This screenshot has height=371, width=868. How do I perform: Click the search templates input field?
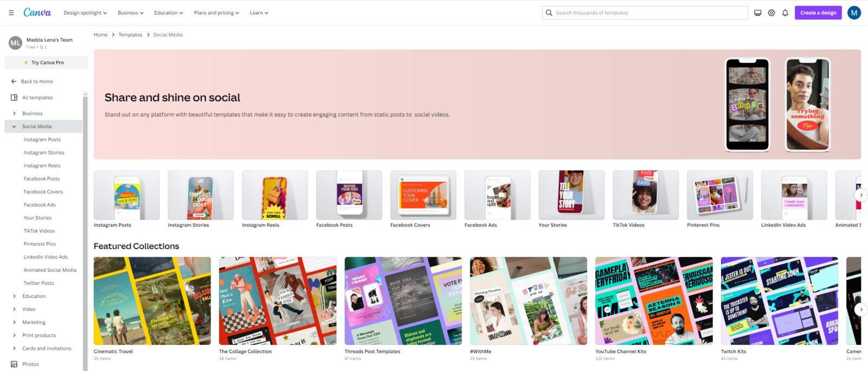tap(648, 12)
